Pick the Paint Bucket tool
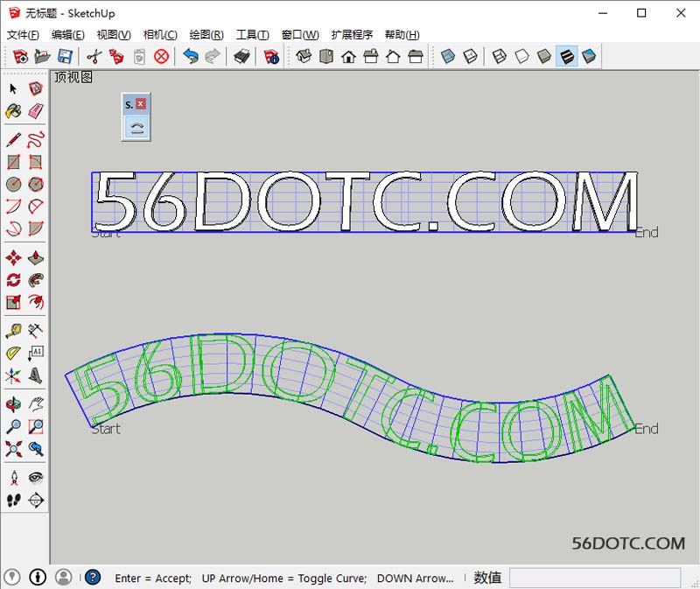This screenshot has width=700, height=589. click(x=13, y=111)
